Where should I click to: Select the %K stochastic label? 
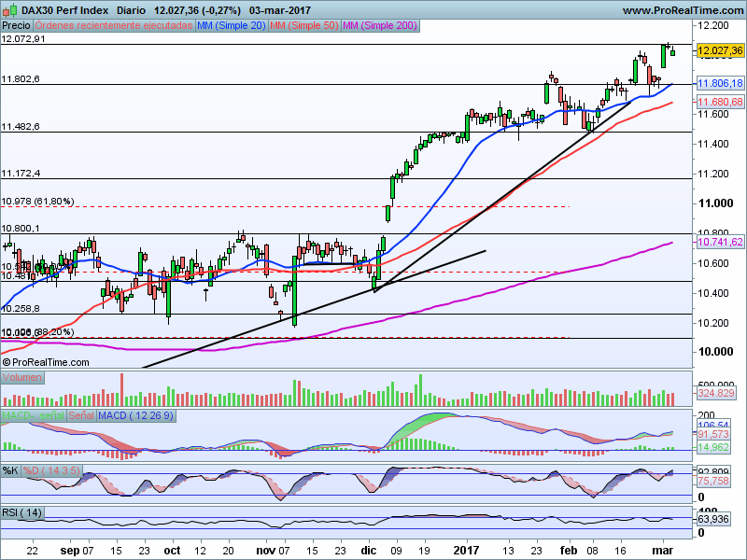(10, 471)
